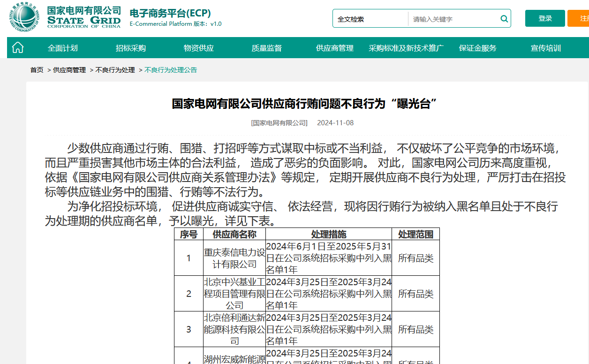
Task: Click the 序号 column header
Action: point(189,234)
